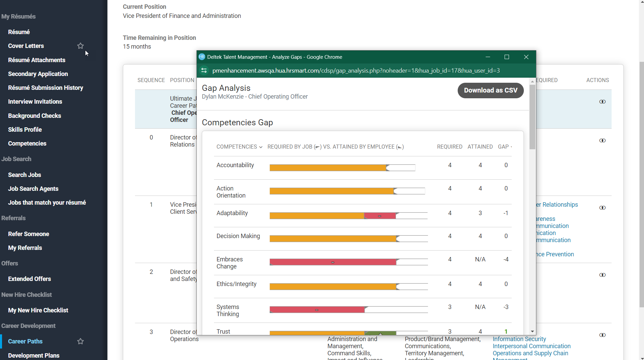Click scroll-down arrow of Gap Analysis popup
This screenshot has height=360, width=644.
pos(532,332)
